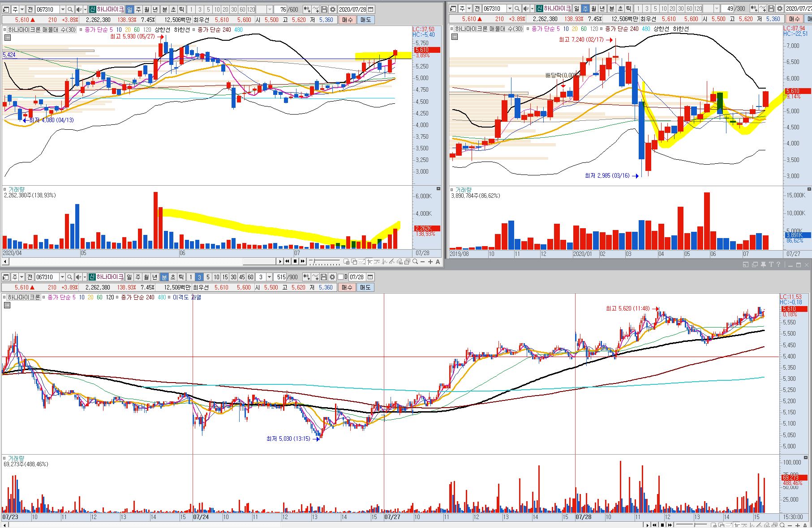812x528 pixels.
Task: Toggle 틱 (tick) period in top-left chart
Action: (x=181, y=9)
